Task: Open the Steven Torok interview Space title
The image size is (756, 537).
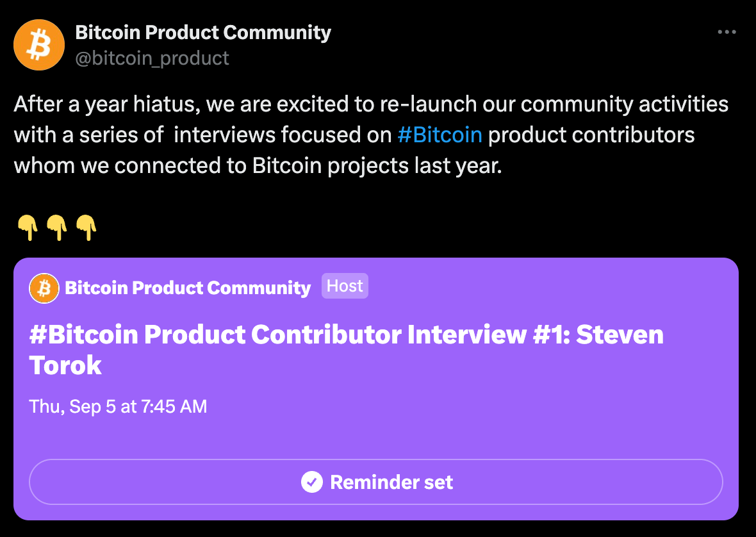Action: pos(346,349)
